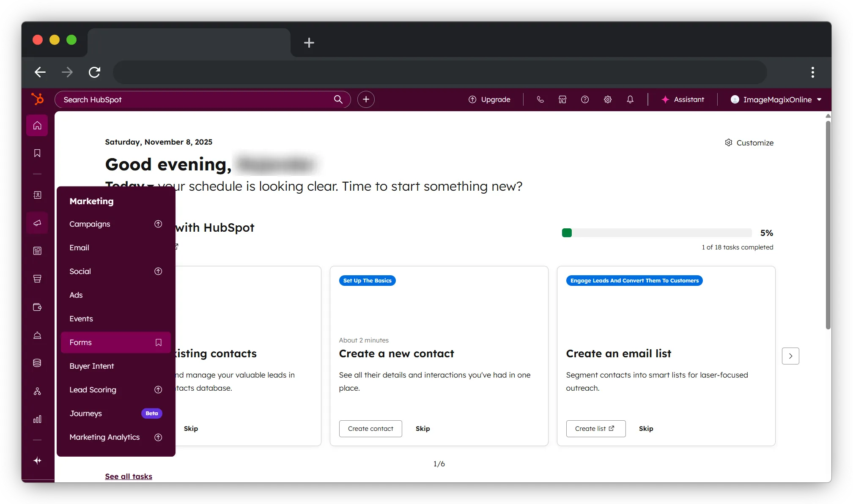Open the Marketplace icon in the top bar

[562, 99]
